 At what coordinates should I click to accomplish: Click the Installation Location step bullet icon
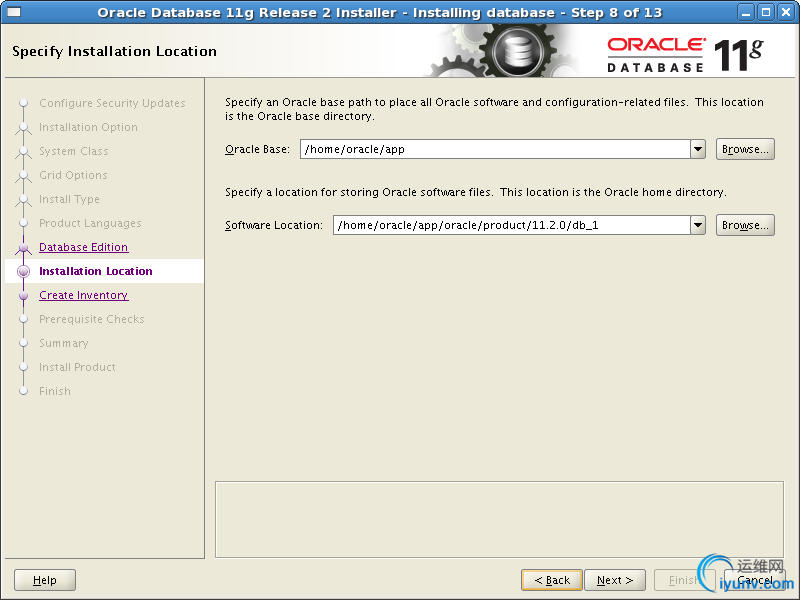[x=23, y=271]
